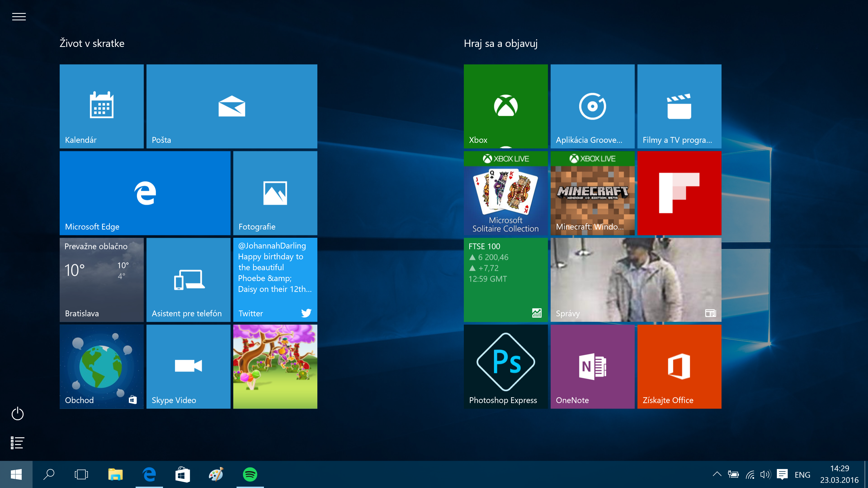Viewport: 868px width, 488px height.
Task: Expand hidden system tray icons
Action: (717, 474)
